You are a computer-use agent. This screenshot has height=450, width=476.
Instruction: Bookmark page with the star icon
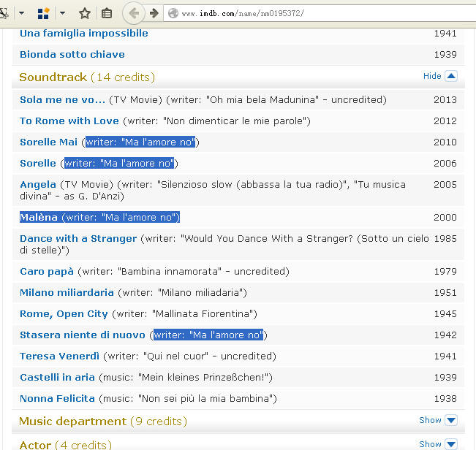(85, 13)
